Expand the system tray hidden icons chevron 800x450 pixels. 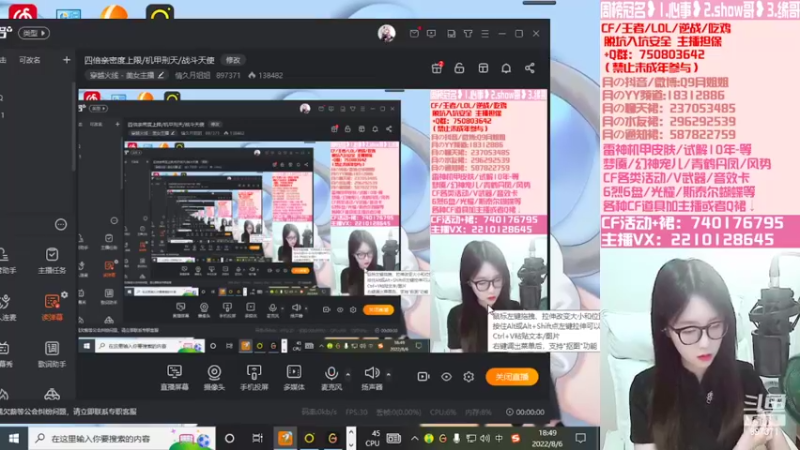(x=415, y=438)
